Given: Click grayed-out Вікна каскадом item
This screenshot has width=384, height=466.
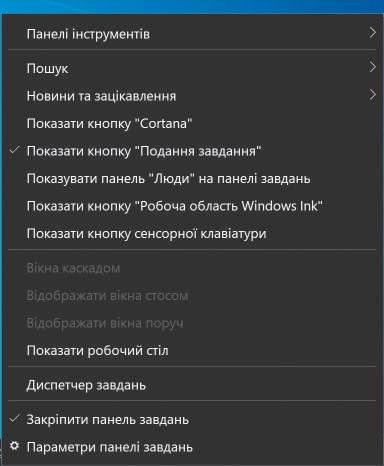Looking at the screenshot, I should click(192, 268).
